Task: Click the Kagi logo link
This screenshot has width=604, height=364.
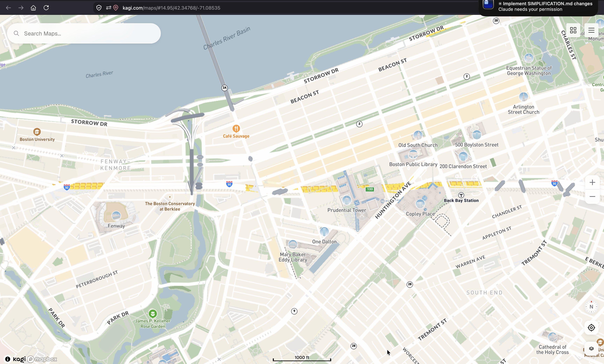Action: (x=19, y=359)
